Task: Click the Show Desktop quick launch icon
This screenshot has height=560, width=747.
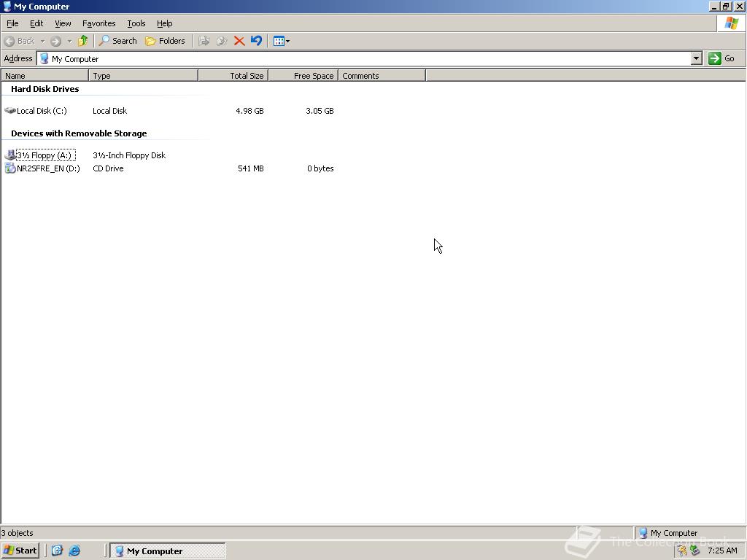Action: [57, 551]
